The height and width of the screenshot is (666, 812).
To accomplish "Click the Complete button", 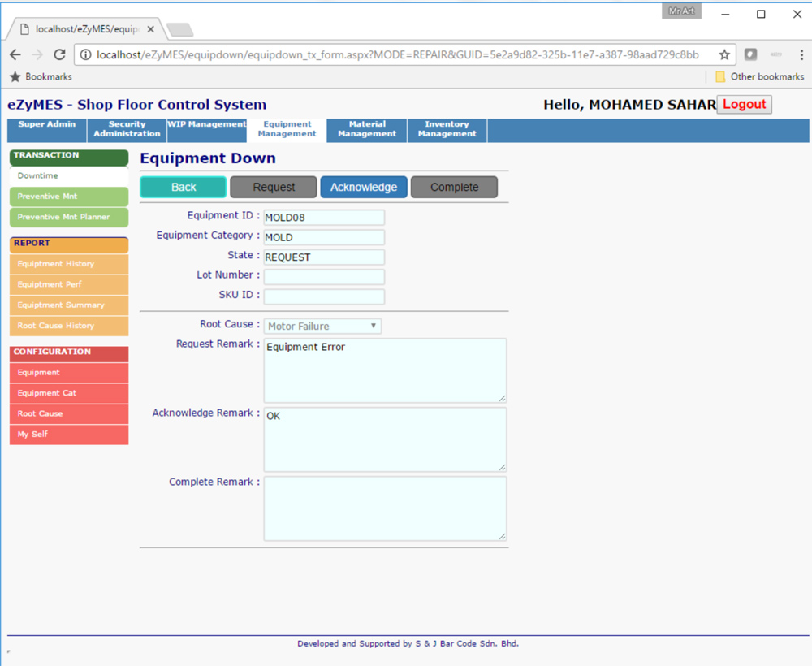I will (454, 187).
